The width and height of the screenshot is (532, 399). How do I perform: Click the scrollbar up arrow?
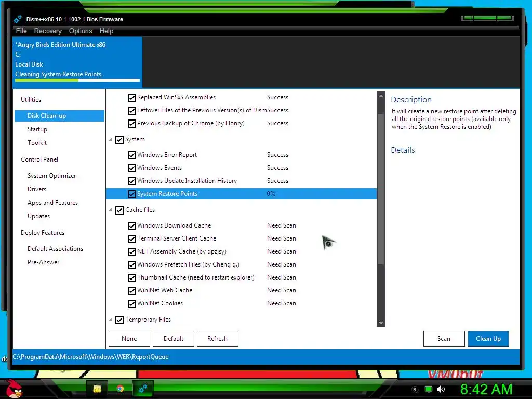(381, 96)
